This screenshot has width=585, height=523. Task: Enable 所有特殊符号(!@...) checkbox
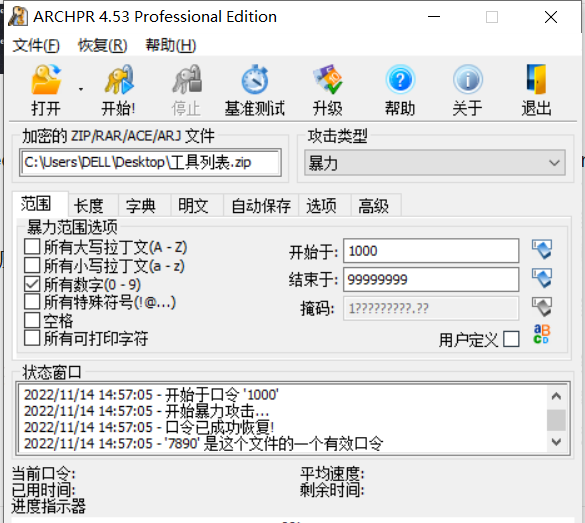coord(32,302)
